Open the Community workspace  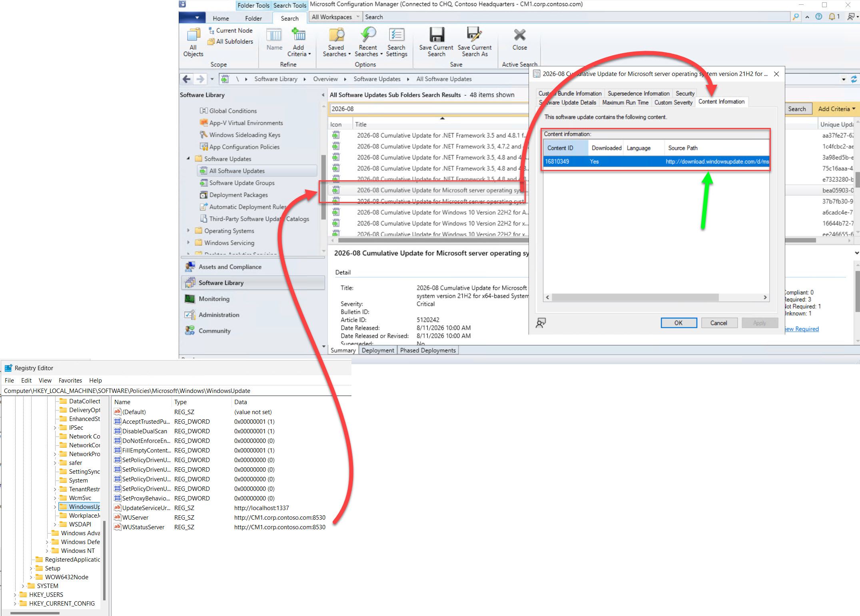pyautogui.click(x=253, y=331)
